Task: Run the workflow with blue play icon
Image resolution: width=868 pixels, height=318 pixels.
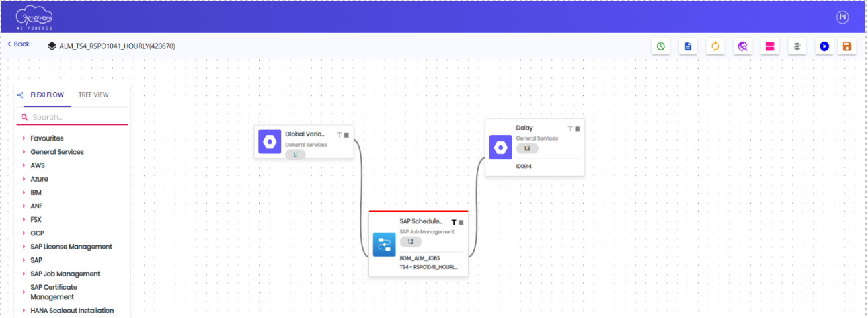Action: 824,46
